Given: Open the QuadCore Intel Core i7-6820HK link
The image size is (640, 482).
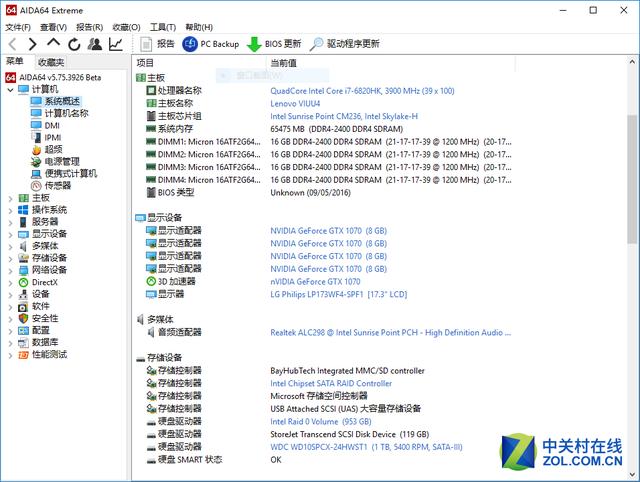Looking at the screenshot, I should point(362,91).
